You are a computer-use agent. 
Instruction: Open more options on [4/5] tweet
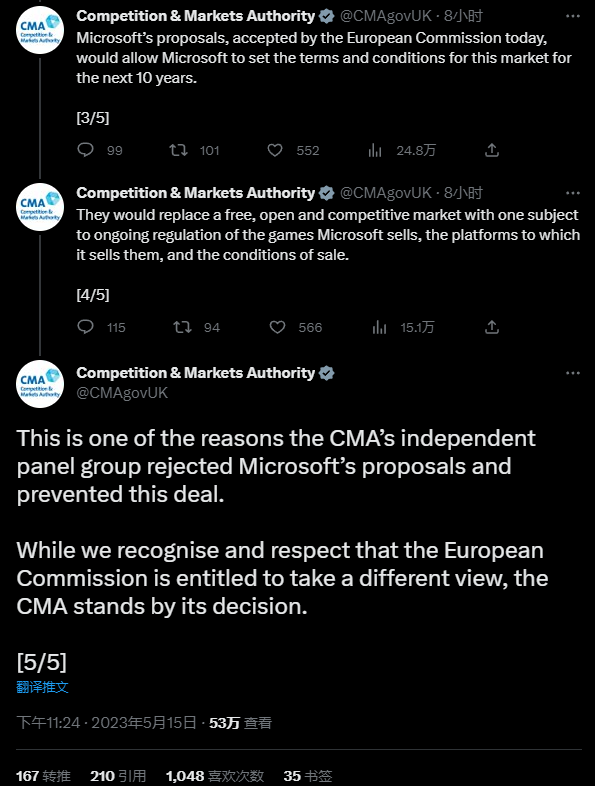pos(572,193)
